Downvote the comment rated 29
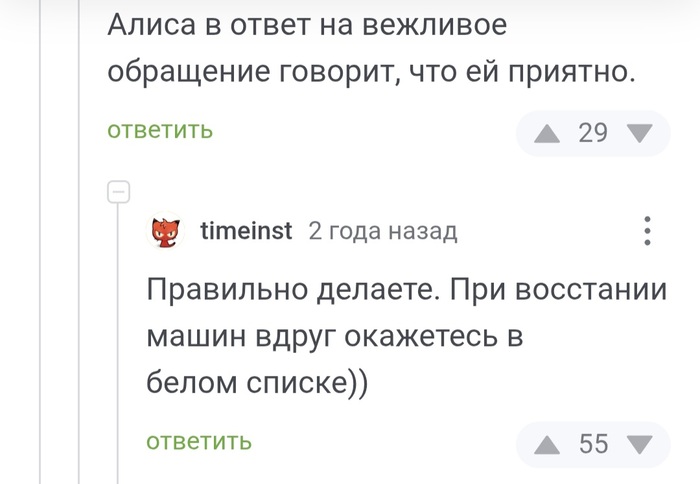The image size is (700, 484). coord(639,134)
